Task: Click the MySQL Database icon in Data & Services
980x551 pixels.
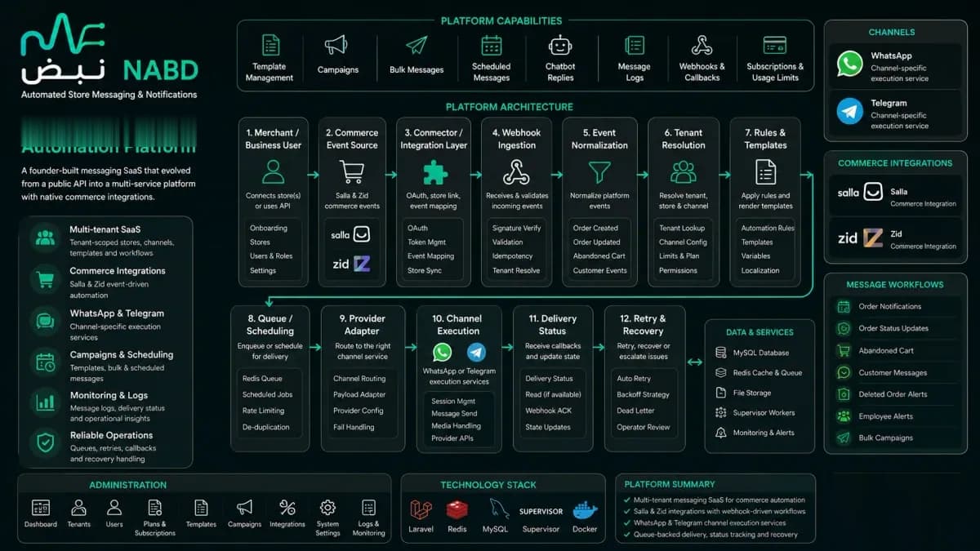Action: tap(721, 353)
